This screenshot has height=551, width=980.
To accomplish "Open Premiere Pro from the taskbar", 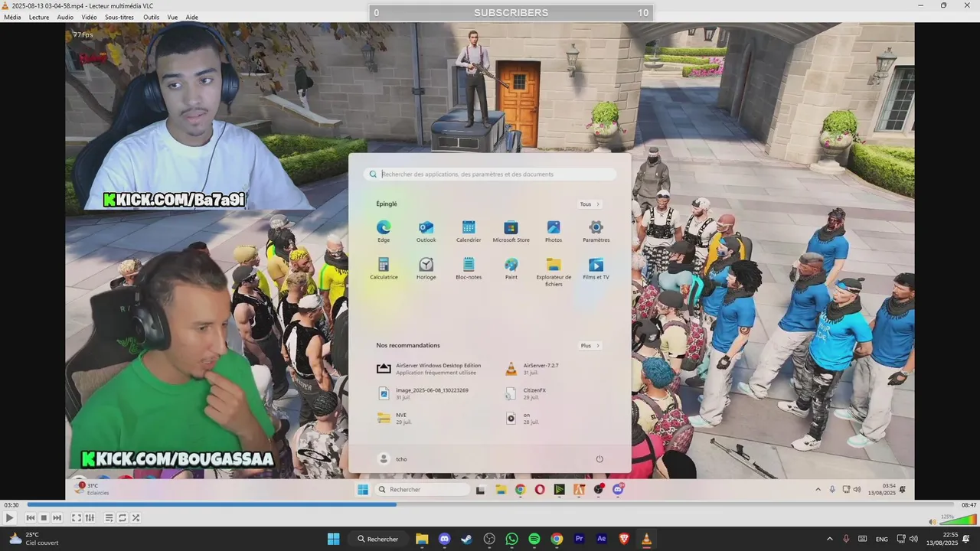I will coord(579,539).
